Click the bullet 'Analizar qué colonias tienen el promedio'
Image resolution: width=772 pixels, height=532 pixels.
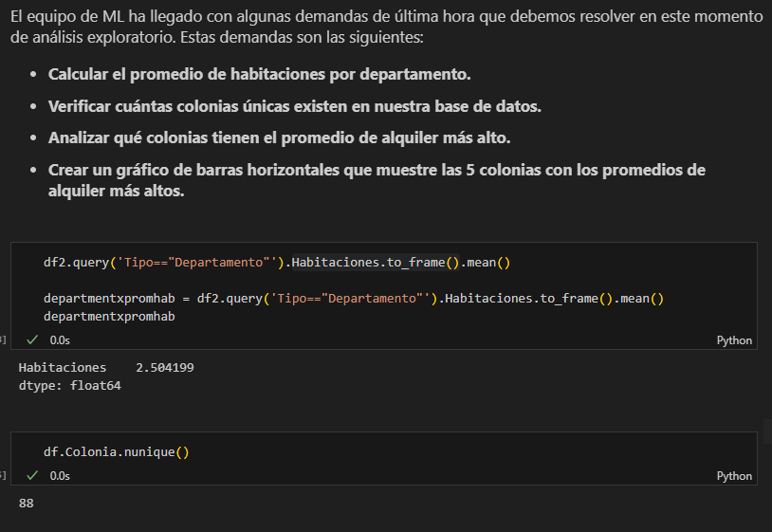[x=279, y=138]
